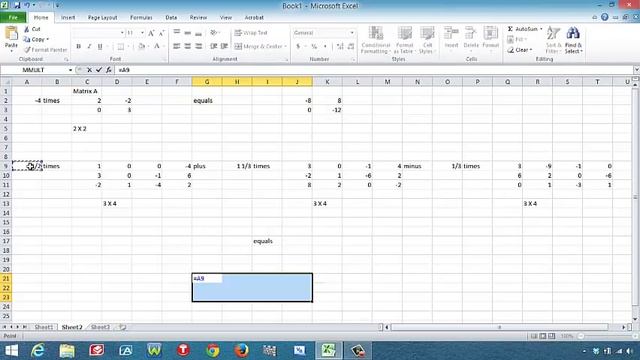Click the Orientation text icon
This screenshot has width=640, height=360.
click(x=213, y=33)
